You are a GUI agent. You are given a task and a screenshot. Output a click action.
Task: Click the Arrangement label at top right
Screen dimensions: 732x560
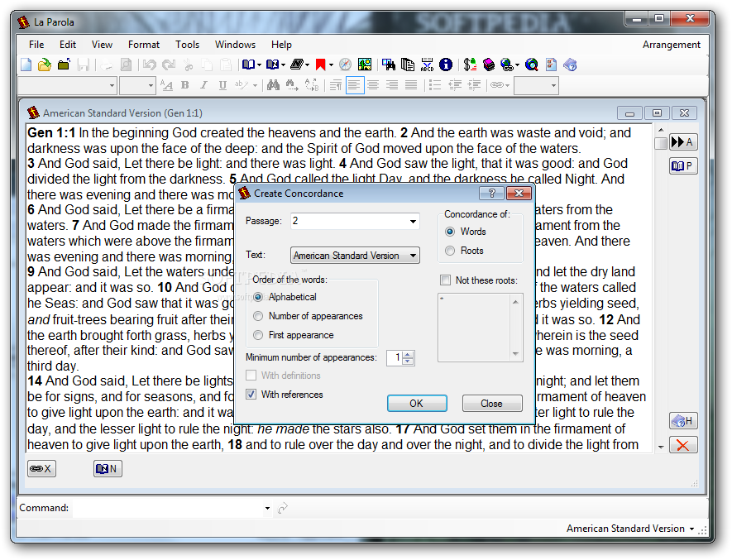point(672,45)
